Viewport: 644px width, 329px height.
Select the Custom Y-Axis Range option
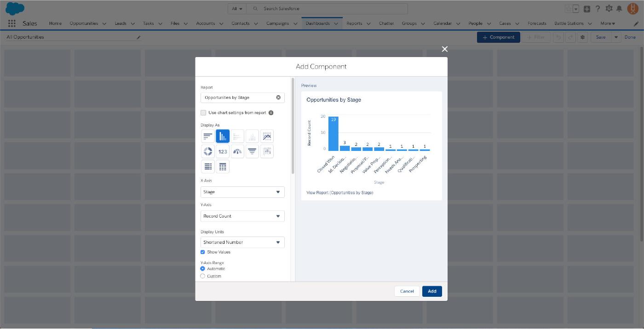coord(203,276)
